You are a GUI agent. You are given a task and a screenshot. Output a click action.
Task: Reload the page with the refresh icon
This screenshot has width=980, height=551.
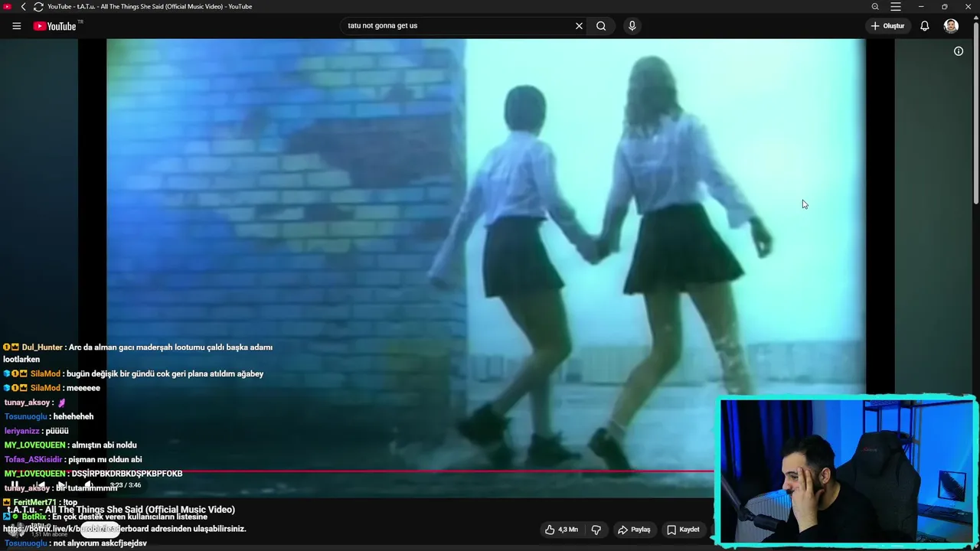point(38,7)
